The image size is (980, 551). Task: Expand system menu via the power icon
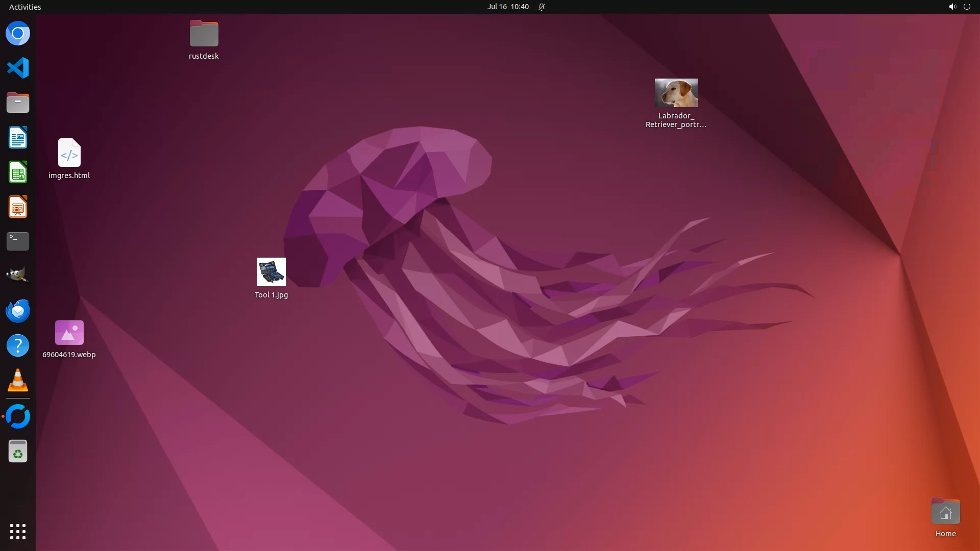(967, 7)
